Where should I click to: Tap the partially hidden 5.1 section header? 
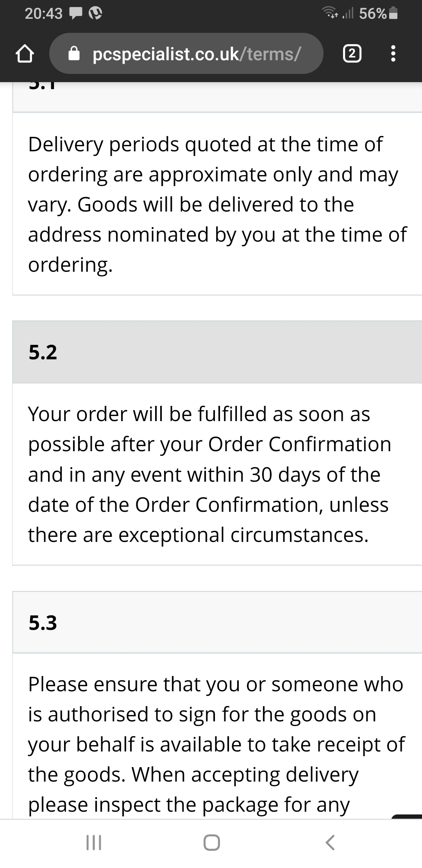click(217, 97)
